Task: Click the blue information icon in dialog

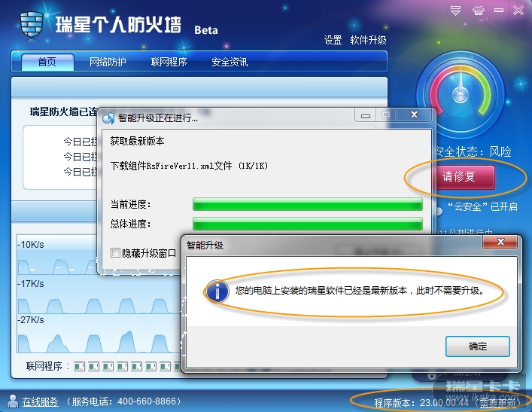Action: pos(217,291)
